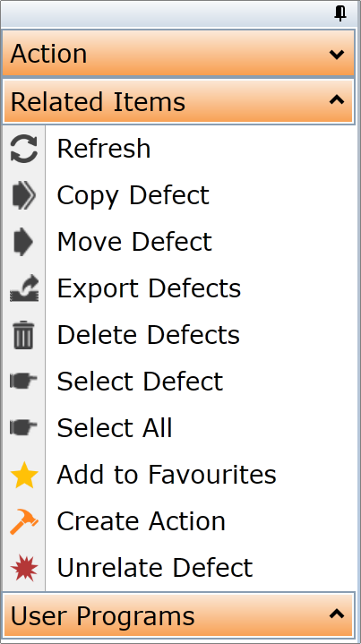Select the Add to Favourites entry
Viewport: 361px width, 644px height.
coord(167,475)
